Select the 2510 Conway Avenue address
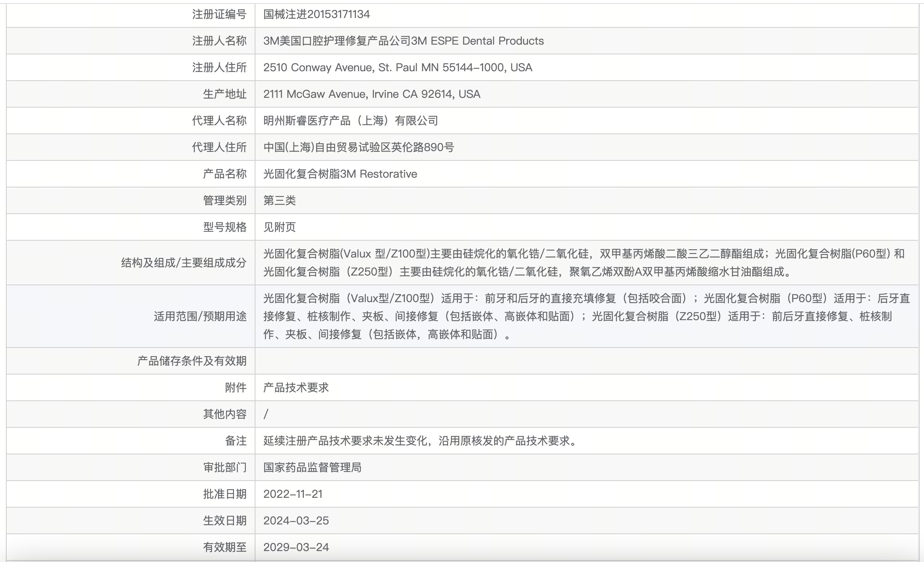Viewport: 924px width, 562px height. (398, 68)
